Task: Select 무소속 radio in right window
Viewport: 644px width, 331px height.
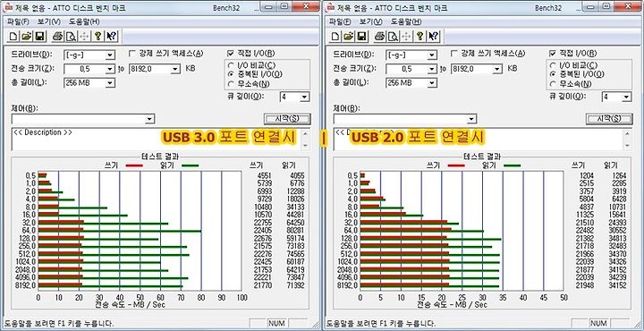Action: click(554, 84)
